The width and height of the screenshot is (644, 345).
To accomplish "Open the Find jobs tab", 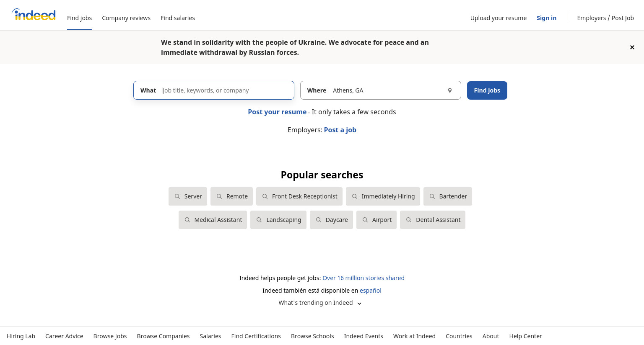I will click(x=79, y=18).
